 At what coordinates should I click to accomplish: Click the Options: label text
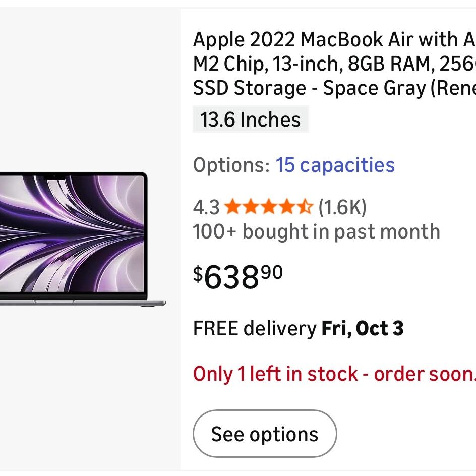tap(231, 165)
